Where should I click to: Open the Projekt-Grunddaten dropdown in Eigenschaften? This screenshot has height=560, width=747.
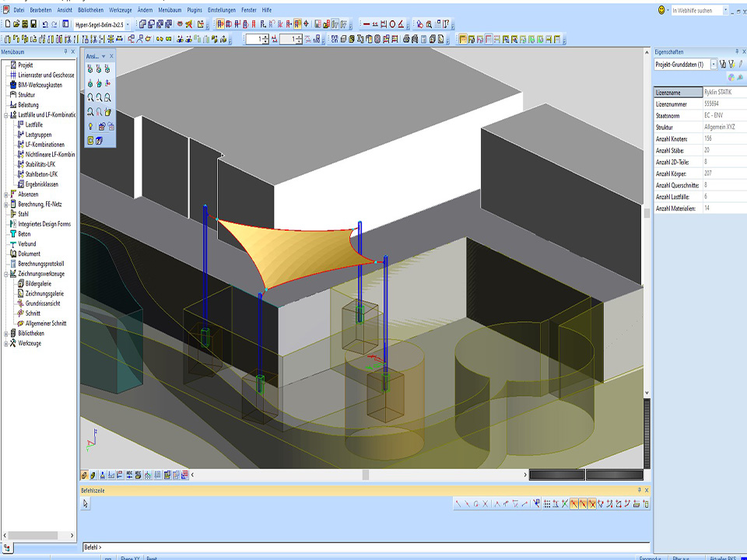pos(713,65)
